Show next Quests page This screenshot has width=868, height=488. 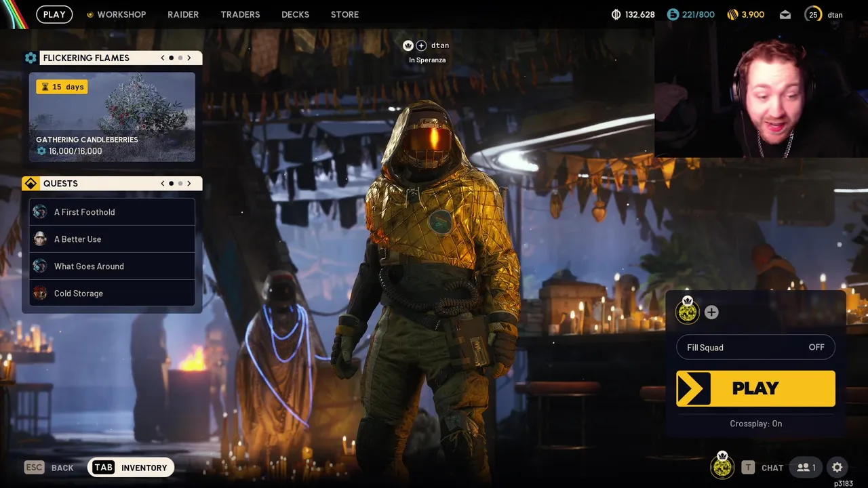(189, 184)
